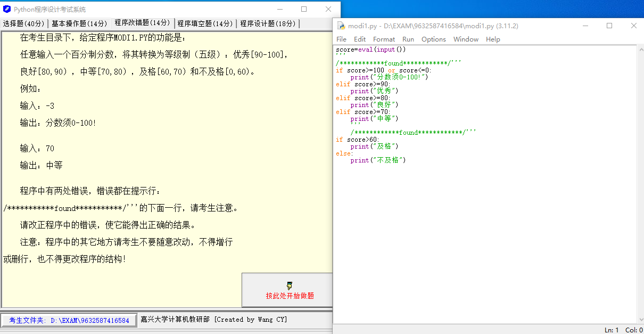Click the IDLE editor vertical scrollbar
This screenshot has width=644, height=334.
[640, 184]
